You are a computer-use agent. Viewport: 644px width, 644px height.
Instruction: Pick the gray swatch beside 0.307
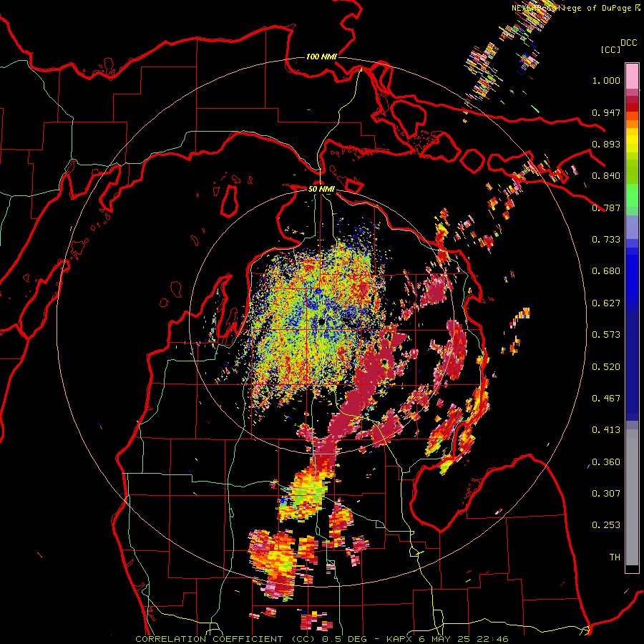pos(632,497)
